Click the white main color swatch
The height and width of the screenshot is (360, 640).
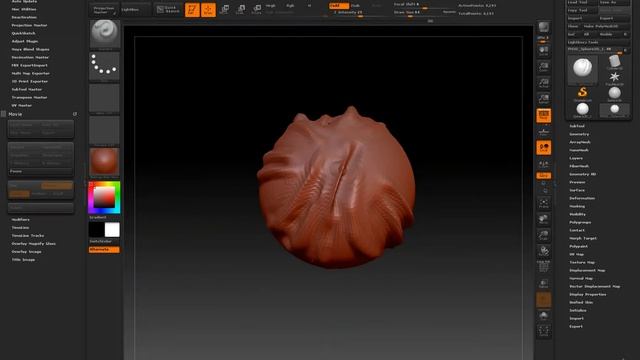112,230
